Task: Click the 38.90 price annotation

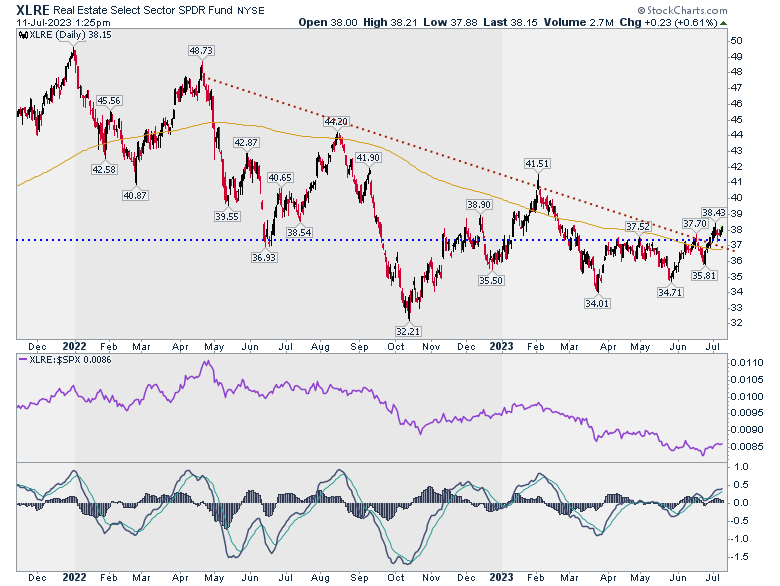Action: (x=479, y=204)
